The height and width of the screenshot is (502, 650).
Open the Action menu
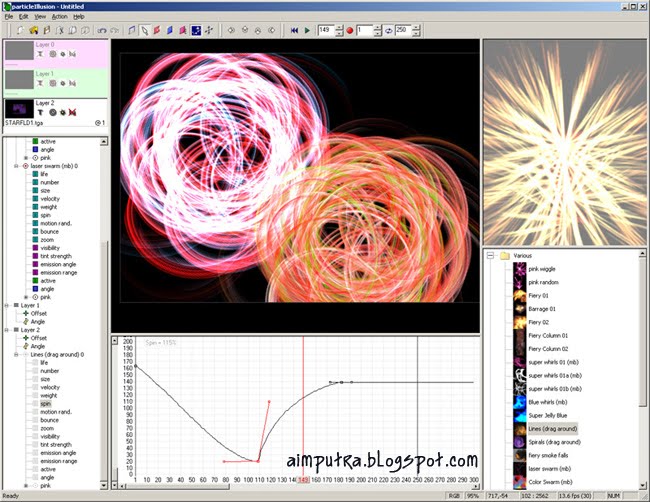click(x=60, y=17)
